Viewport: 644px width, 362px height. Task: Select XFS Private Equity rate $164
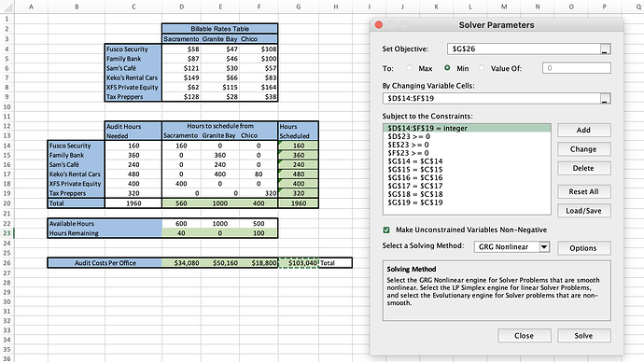[259, 87]
